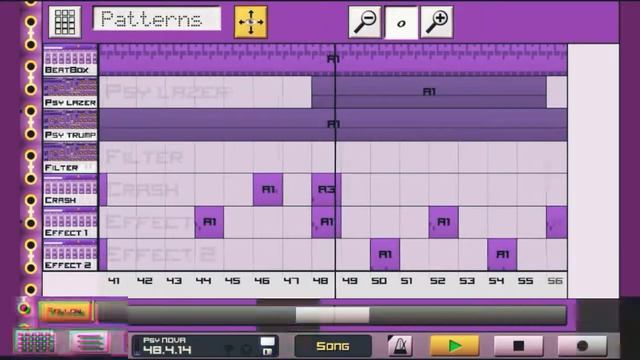The height and width of the screenshot is (360, 640).
Task: Select the Filter track header
Action: point(71,158)
